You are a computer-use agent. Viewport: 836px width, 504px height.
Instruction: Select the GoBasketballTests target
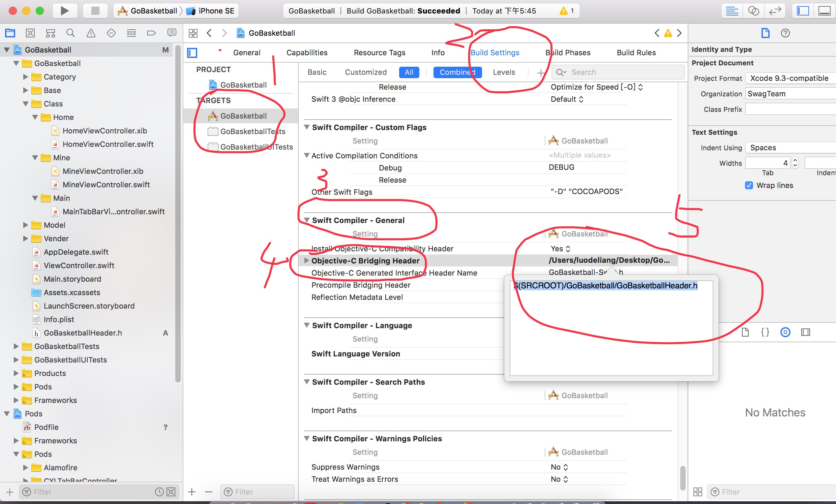click(252, 131)
